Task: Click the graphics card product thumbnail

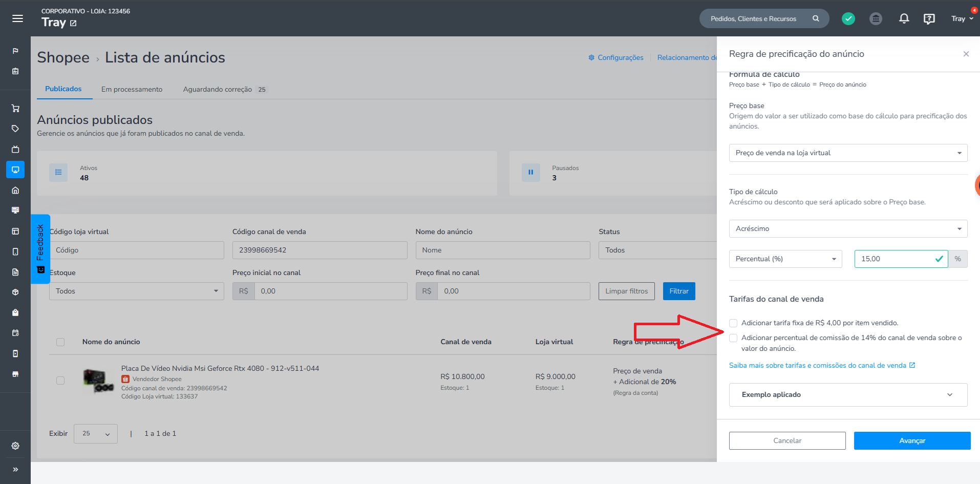Action: 98,381
